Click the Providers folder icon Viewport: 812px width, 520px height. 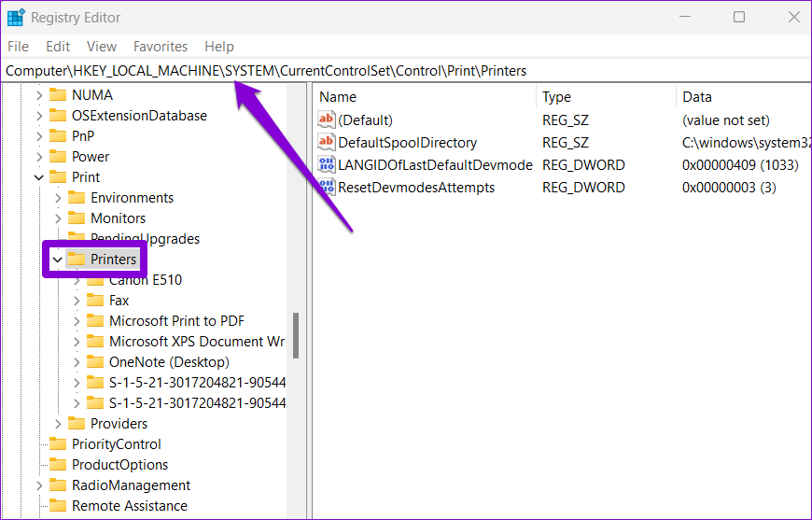click(x=77, y=423)
